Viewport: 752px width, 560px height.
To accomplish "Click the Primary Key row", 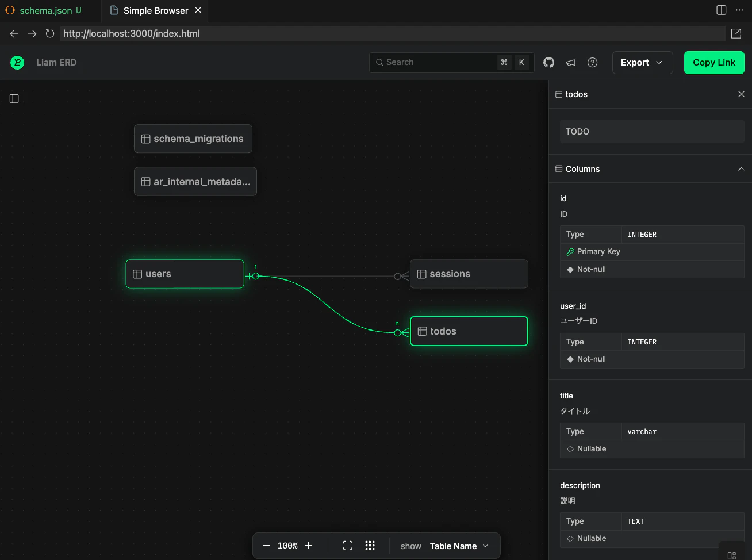I will click(652, 252).
